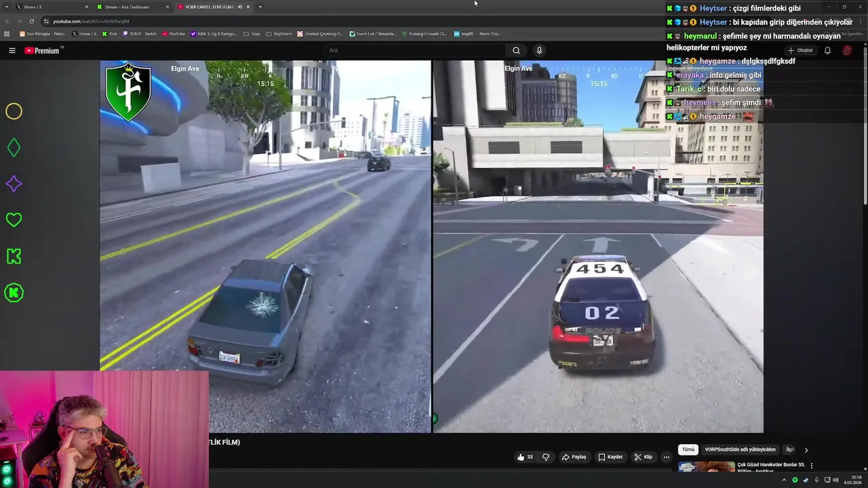Viewport: 868px width, 488px height.
Task: Select the Tümü filter chip
Action: [688, 449]
